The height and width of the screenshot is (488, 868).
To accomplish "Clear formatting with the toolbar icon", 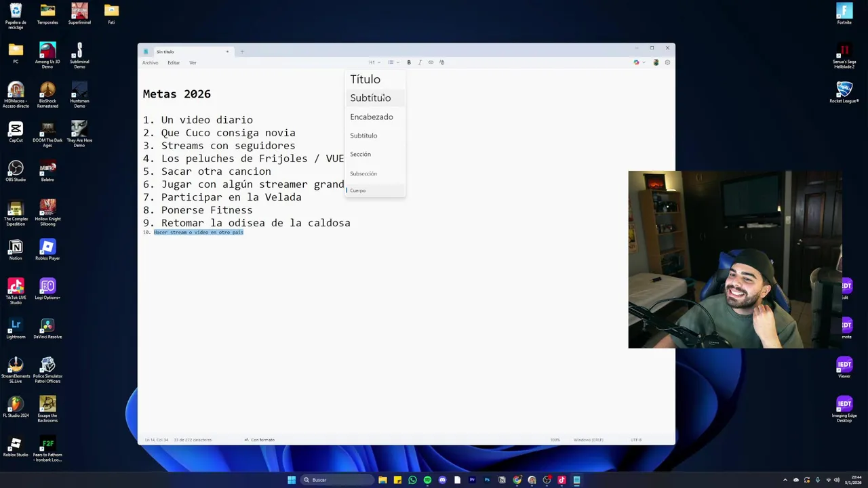I will [441, 62].
